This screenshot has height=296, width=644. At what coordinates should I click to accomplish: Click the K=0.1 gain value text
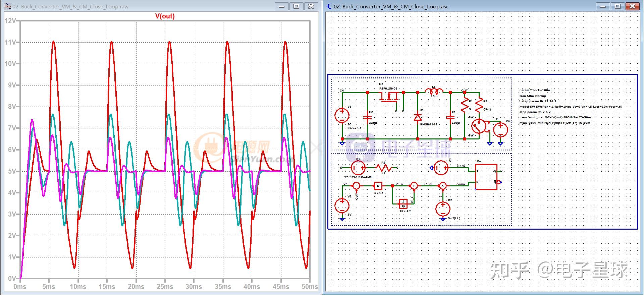tap(379, 193)
